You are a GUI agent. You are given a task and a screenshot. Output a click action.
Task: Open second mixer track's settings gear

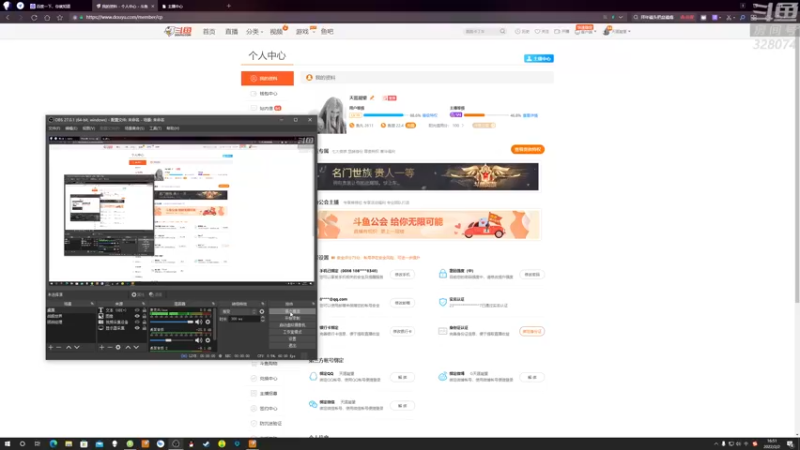208,340
